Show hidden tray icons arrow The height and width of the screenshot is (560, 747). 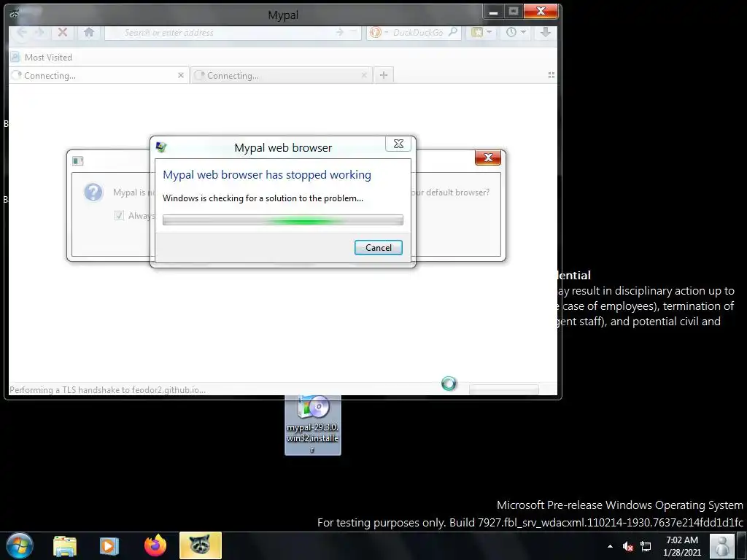click(610, 546)
